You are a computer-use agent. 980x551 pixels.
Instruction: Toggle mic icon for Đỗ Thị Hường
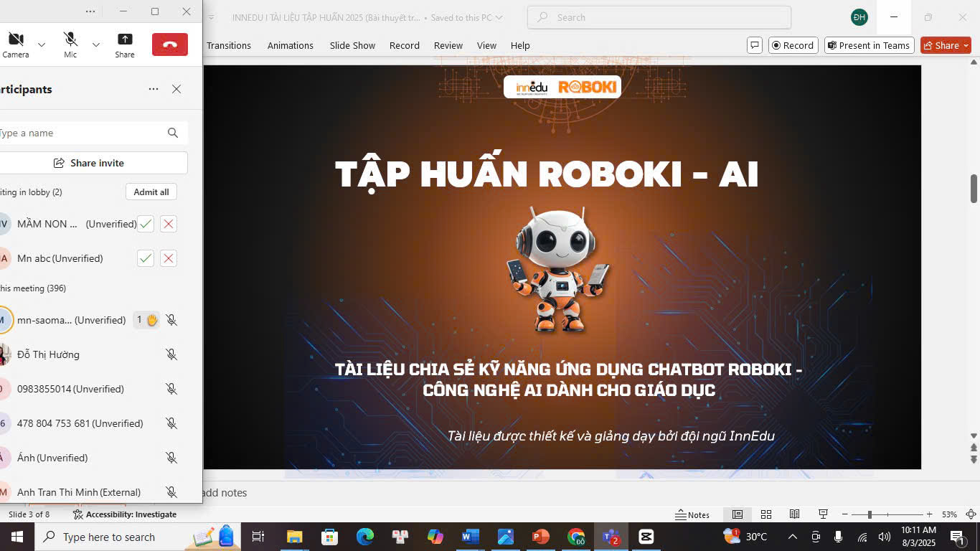click(171, 354)
